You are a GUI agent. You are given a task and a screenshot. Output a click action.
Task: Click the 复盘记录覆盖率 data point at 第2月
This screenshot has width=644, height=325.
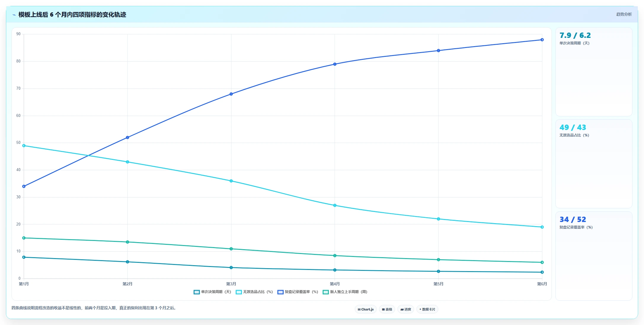[127, 137]
